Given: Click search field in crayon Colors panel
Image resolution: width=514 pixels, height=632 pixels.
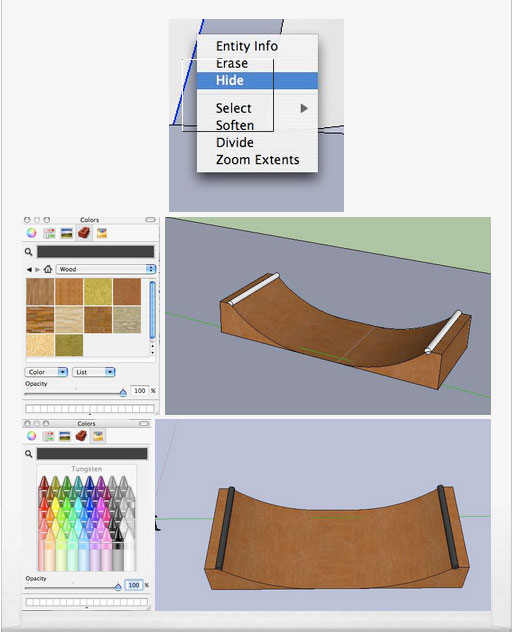Looking at the screenshot, I should click(x=92, y=454).
